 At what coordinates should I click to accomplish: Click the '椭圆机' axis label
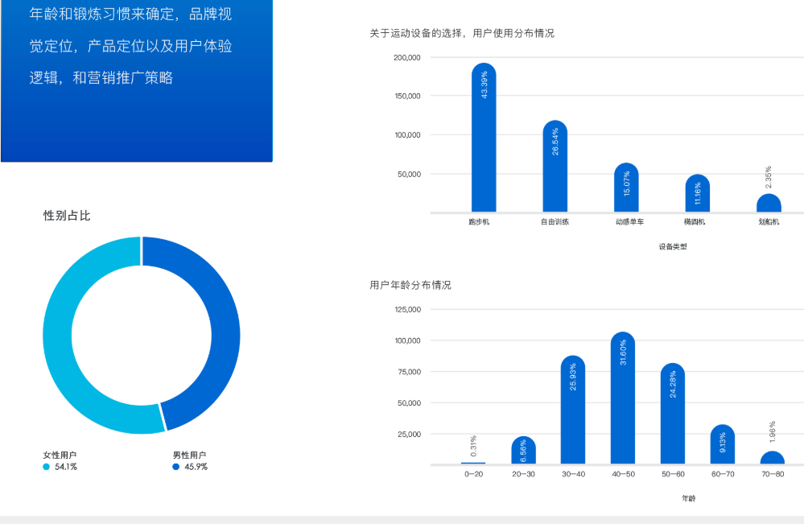[695, 221]
